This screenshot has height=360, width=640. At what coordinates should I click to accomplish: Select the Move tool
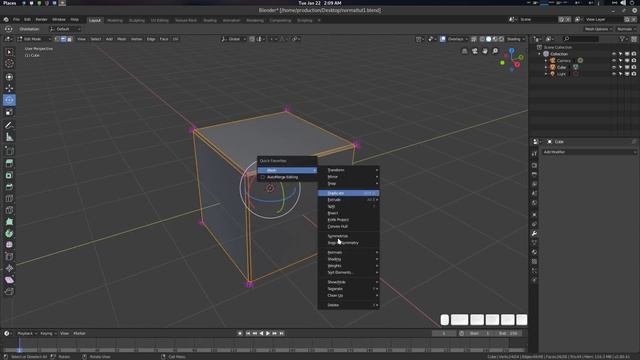[9, 88]
